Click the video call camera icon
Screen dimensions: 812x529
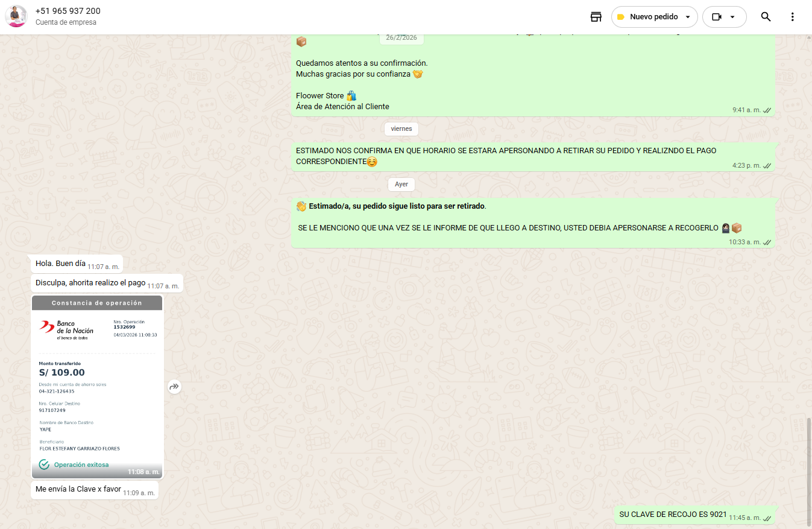tap(717, 17)
